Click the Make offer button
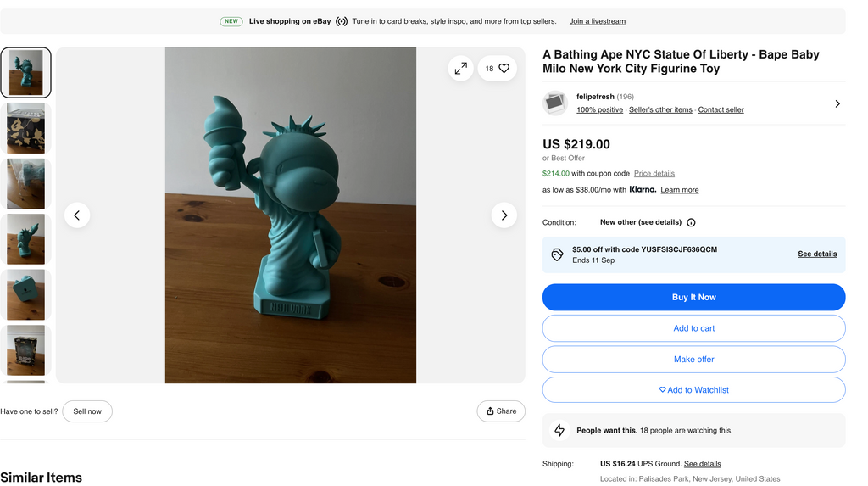 click(693, 360)
